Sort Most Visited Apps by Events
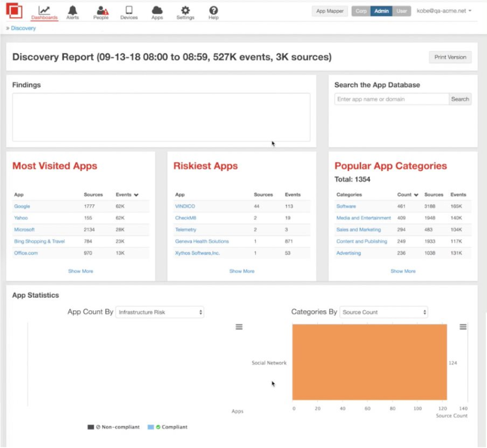This screenshot has height=448, width=487. point(127,195)
